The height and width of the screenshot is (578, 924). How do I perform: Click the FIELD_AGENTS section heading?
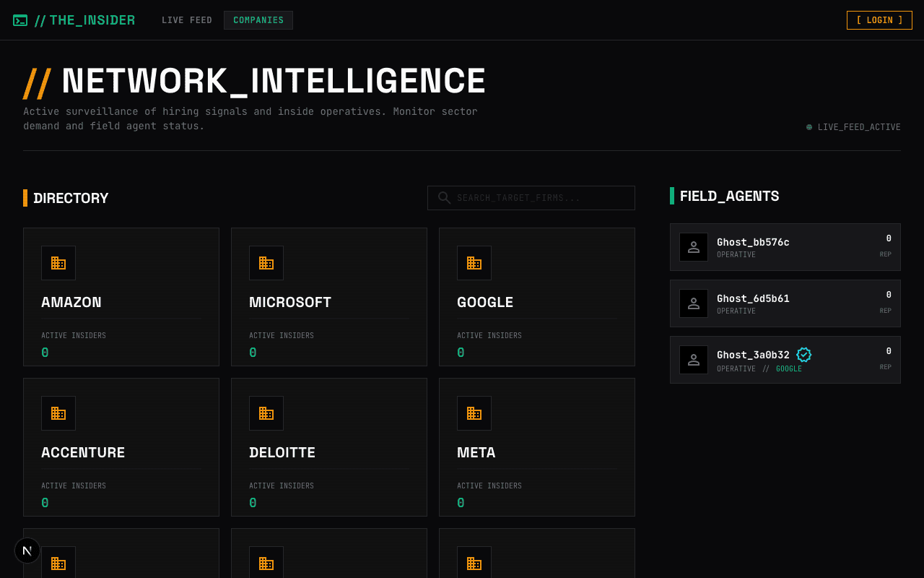coord(730,196)
